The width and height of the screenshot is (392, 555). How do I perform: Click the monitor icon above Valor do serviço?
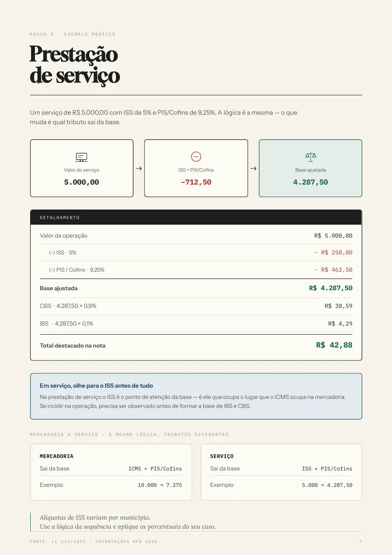pos(82,157)
